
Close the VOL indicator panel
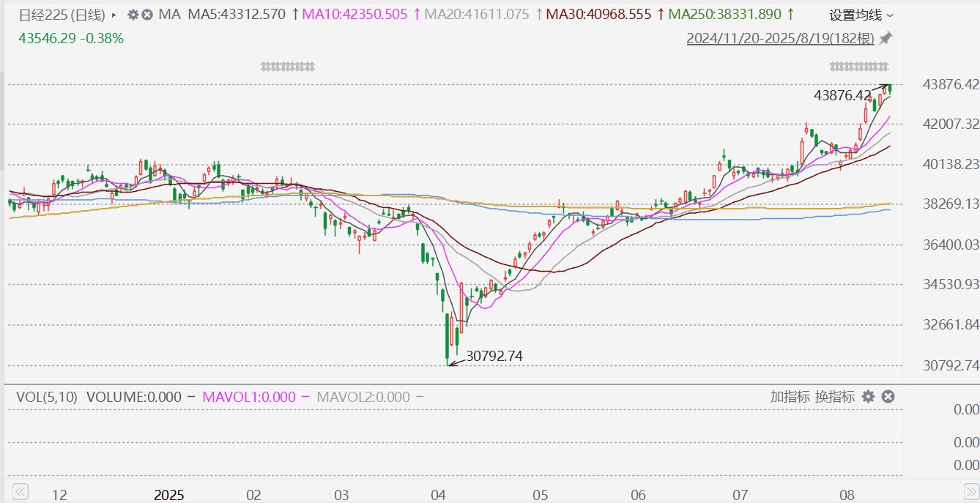click(x=888, y=397)
